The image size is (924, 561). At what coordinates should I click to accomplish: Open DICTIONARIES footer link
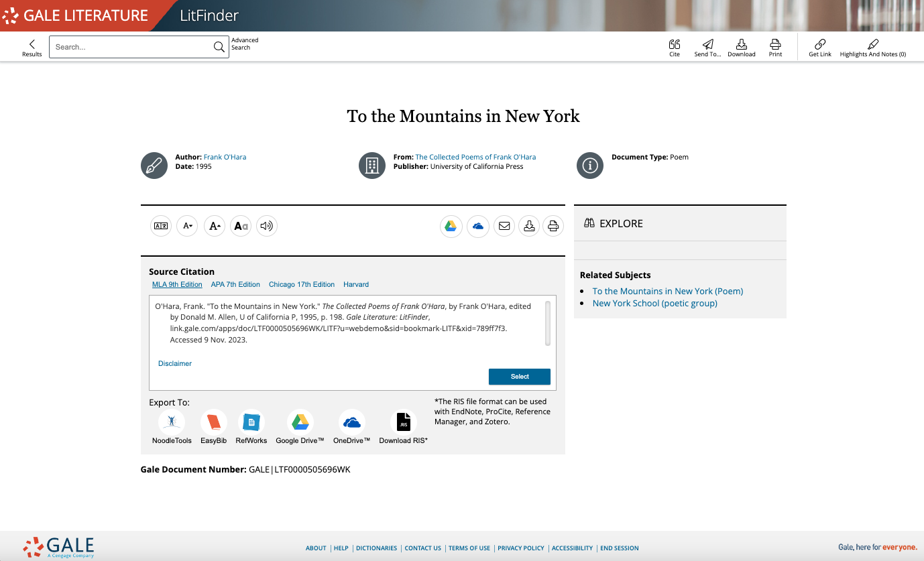376,548
